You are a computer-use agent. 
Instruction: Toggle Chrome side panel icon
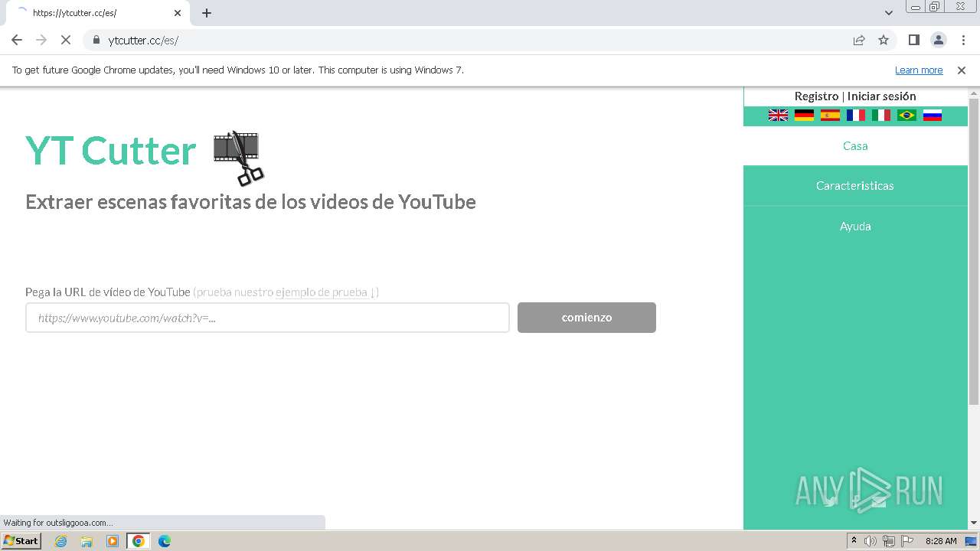[x=913, y=40]
